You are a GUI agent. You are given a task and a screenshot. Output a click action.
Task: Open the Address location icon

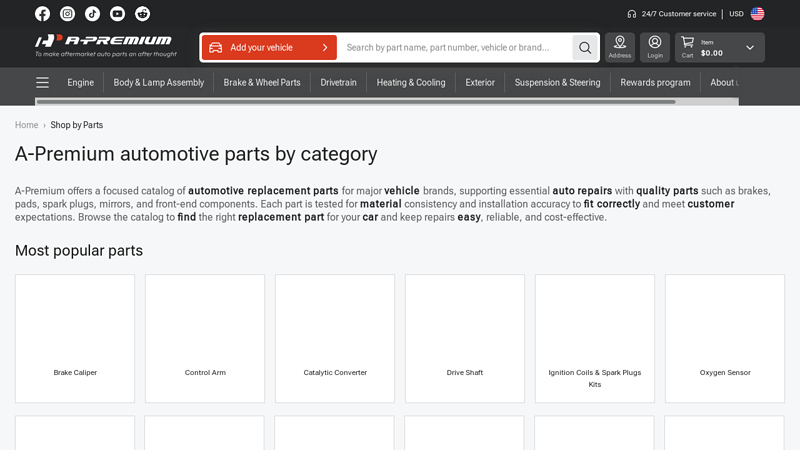click(x=620, y=47)
